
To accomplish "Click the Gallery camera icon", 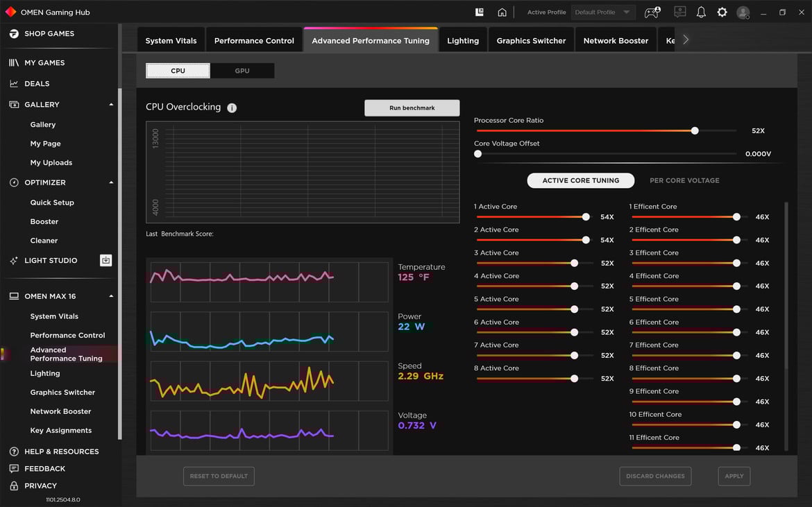I will [x=14, y=105].
